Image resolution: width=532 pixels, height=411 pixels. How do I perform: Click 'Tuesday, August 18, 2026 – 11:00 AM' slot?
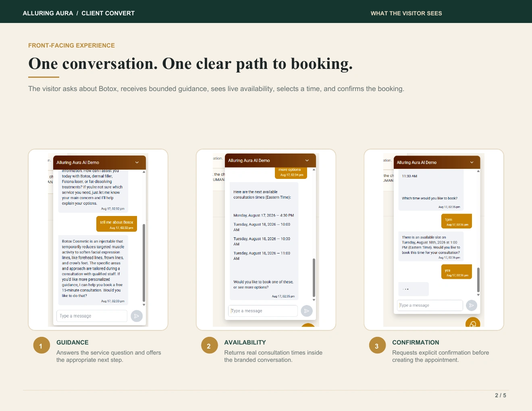(x=262, y=256)
